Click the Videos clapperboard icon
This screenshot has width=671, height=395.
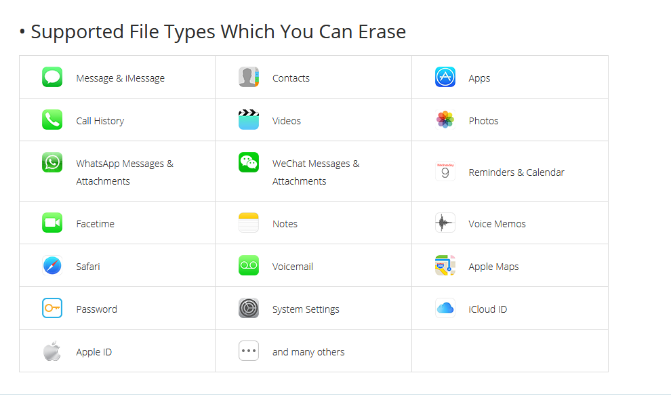249,119
